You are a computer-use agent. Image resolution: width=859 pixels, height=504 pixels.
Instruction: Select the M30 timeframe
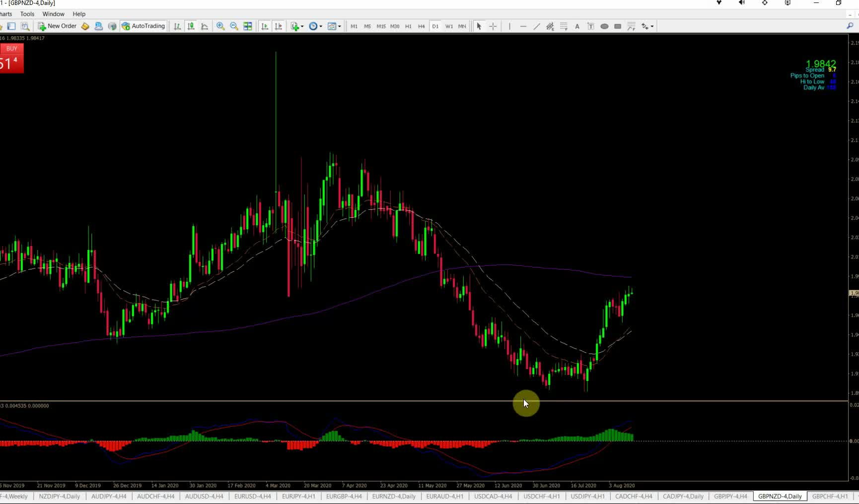[395, 26]
